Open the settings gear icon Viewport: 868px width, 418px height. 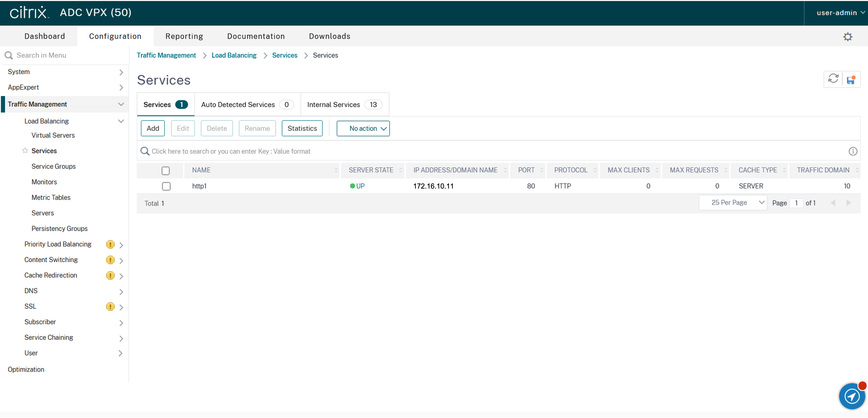click(x=848, y=37)
